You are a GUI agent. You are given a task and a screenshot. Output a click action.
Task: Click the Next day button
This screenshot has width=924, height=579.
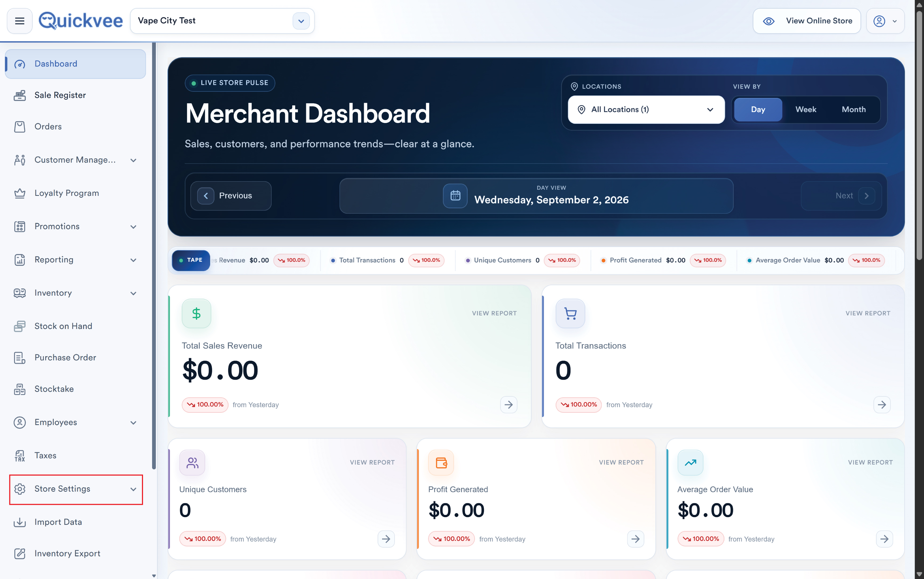coord(841,196)
